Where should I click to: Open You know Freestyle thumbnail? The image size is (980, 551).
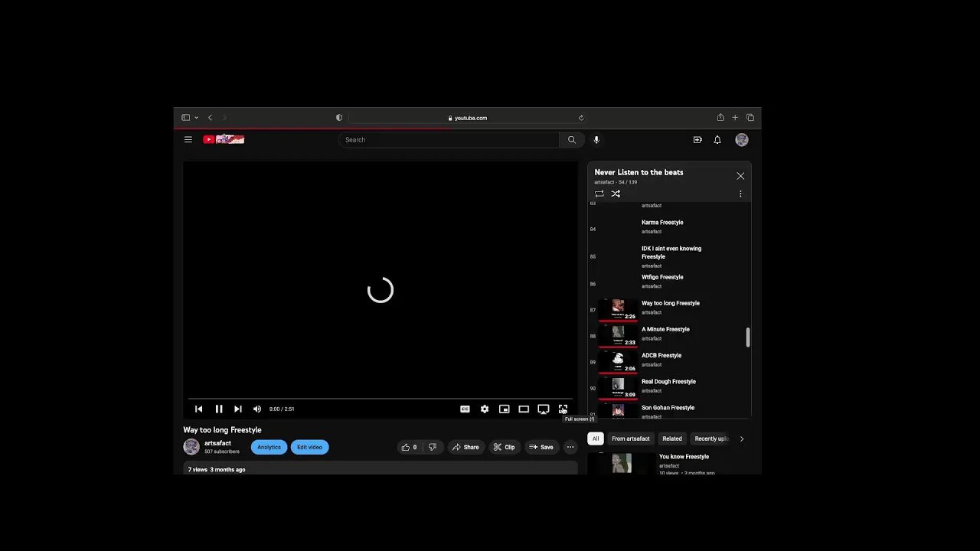pos(622,463)
